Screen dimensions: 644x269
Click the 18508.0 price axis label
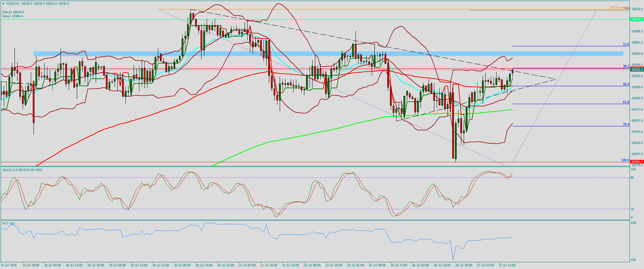click(x=637, y=87)
